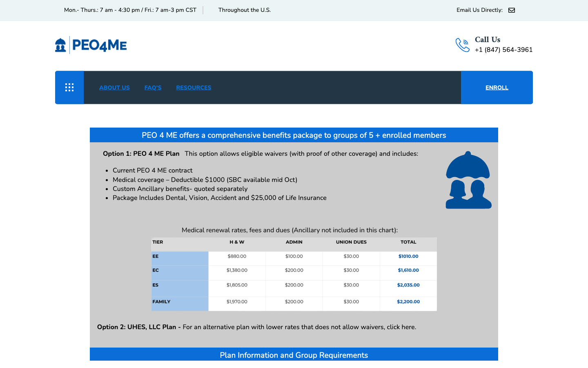Viewport: 588px width, 368px height.
Task: Open the Resources menu item
Action: click(x=194, y=88)
